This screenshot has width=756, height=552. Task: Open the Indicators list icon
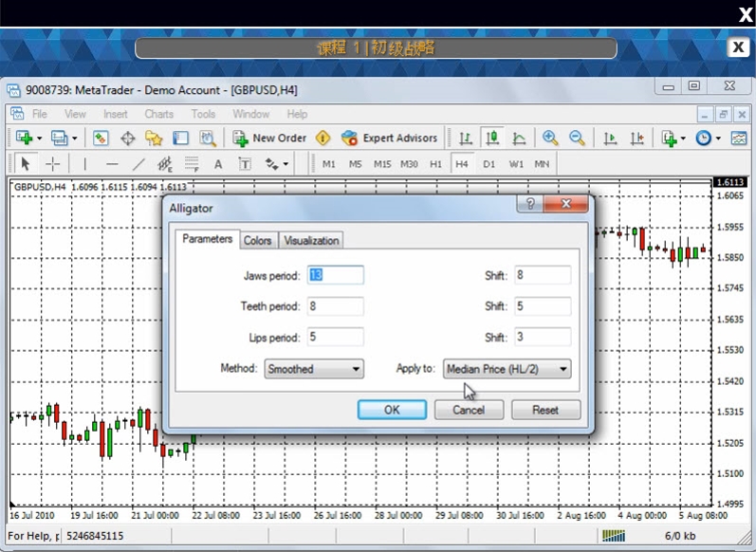(x=670, y=138)
